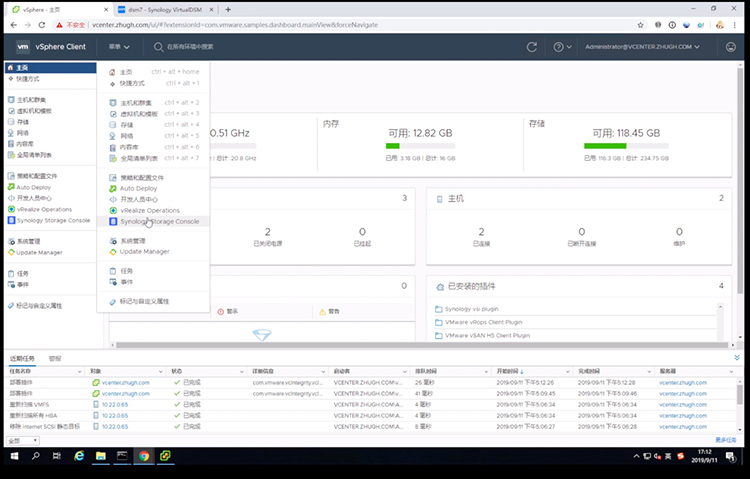The width and height of the screenshot is (750, 479).
Task: Click Chrome icon in Windows taskbar
Action: [143, 456]
